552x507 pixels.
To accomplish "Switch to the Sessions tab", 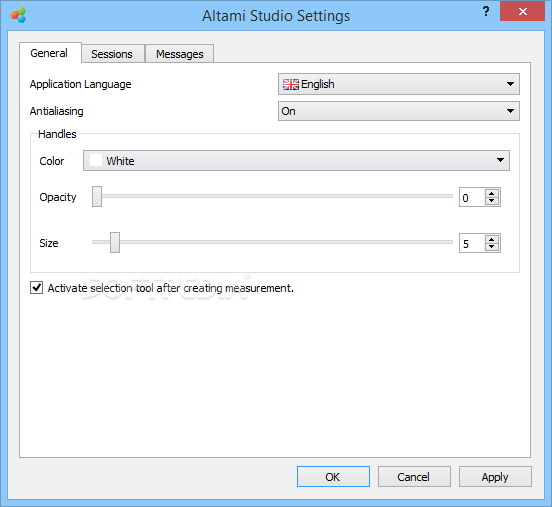I will click(113, 54).
